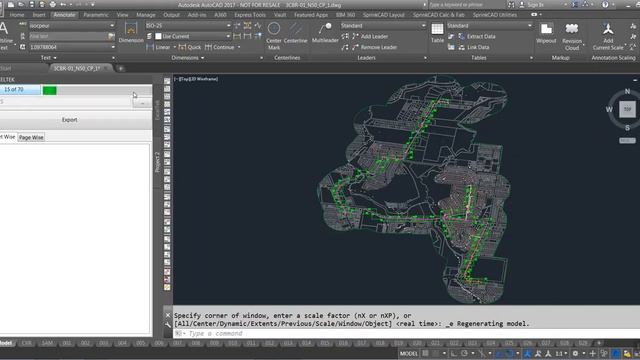Screen dimensions: 640x360
Task: Click the Plot printer icon in quick access toolbar
Action: point(53,4)
